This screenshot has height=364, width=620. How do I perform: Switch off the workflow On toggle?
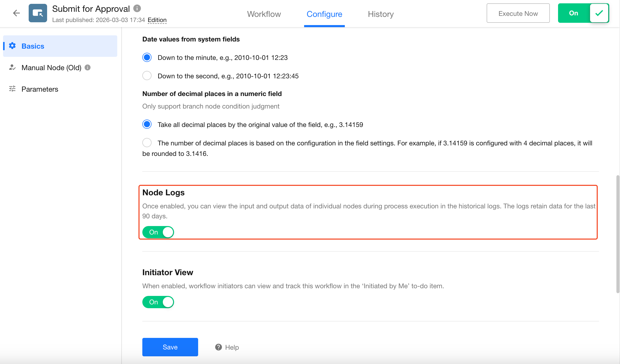(x=583, y=13)
